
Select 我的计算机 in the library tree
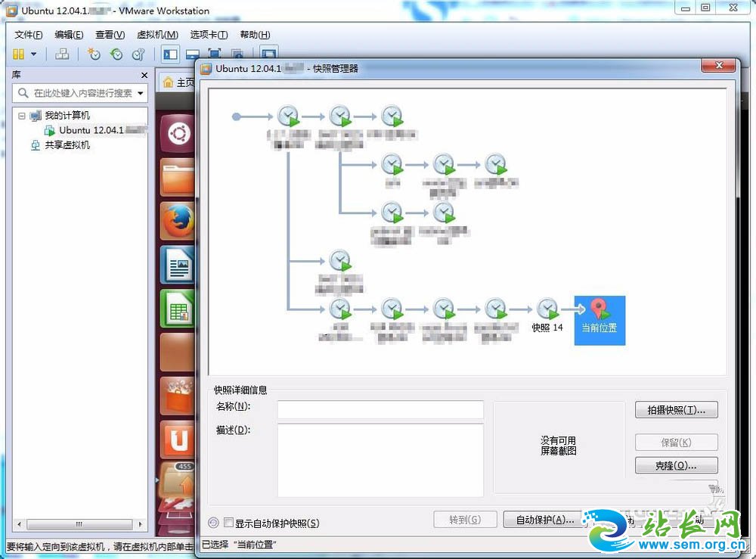pyautogui.click(x=67, y=116)
